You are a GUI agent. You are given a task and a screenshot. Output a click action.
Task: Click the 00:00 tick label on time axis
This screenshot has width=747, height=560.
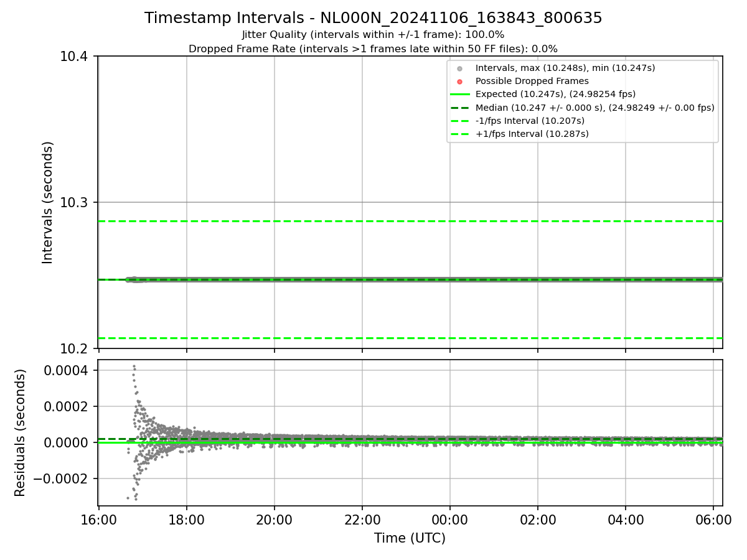click(x=450, y=518)
